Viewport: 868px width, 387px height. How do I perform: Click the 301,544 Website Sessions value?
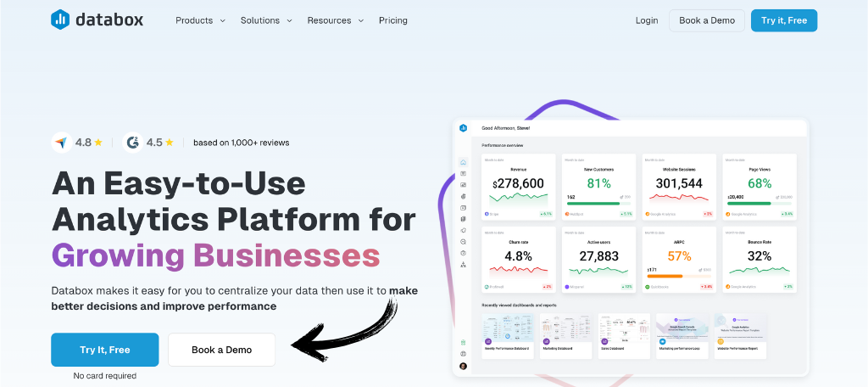[x=679, y=183]
